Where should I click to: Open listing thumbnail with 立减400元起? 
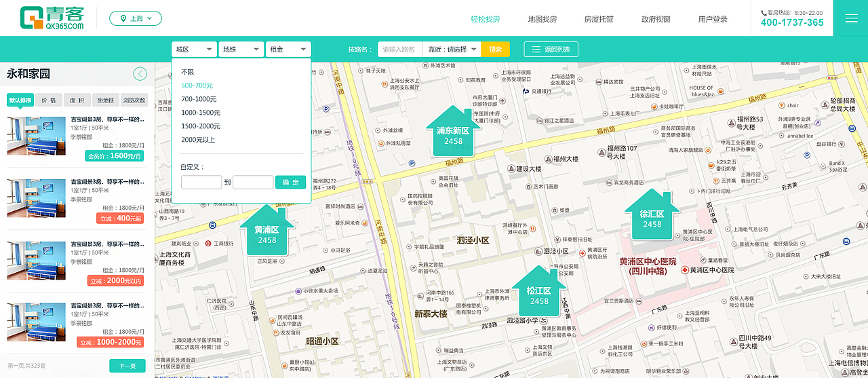tap(37, 197)
